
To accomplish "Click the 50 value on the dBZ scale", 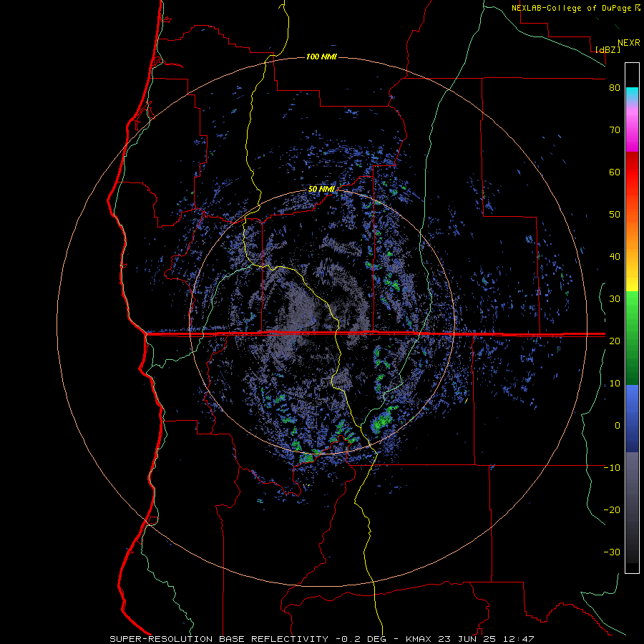I will [615, 215].
